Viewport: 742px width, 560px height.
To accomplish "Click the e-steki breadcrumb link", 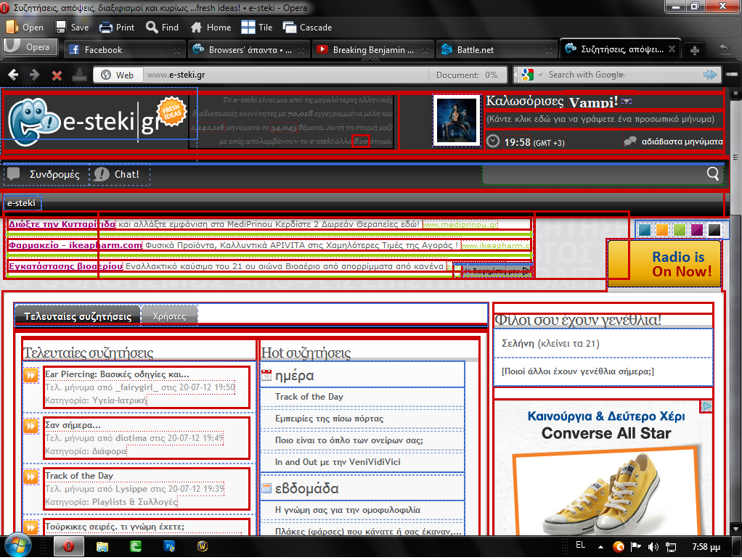I will 22,203.
